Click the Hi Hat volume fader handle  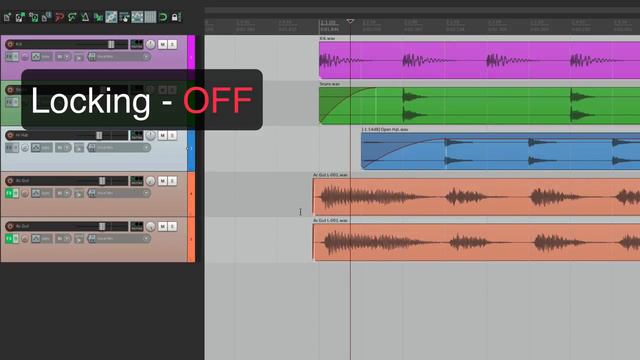99,135
